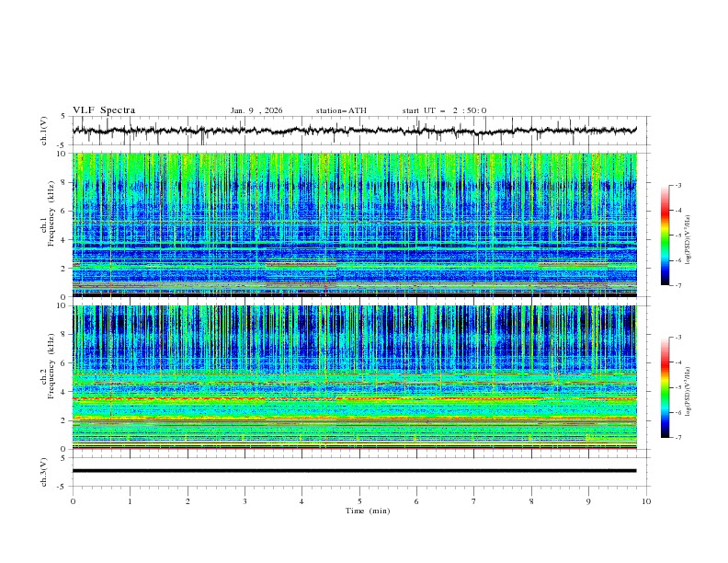This screenshot has width=728, height=563.
Task: Click the date text "Jan. 9 , 2026"
Action: (256, 110)
